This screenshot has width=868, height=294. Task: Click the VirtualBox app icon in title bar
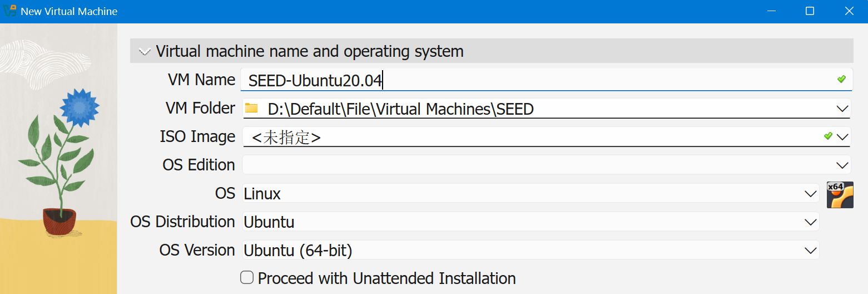9,11
